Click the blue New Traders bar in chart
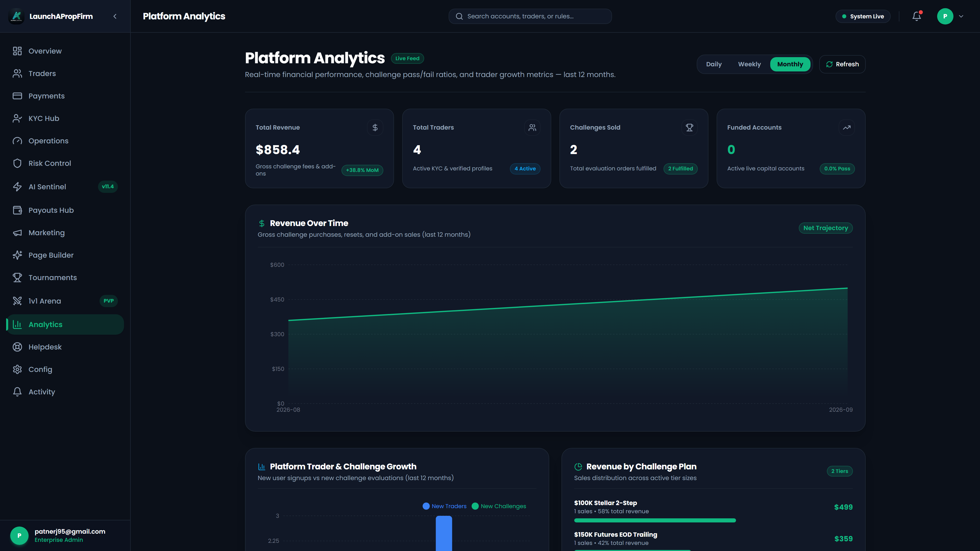Screen dimensions: 980x551 coord(444,533)
